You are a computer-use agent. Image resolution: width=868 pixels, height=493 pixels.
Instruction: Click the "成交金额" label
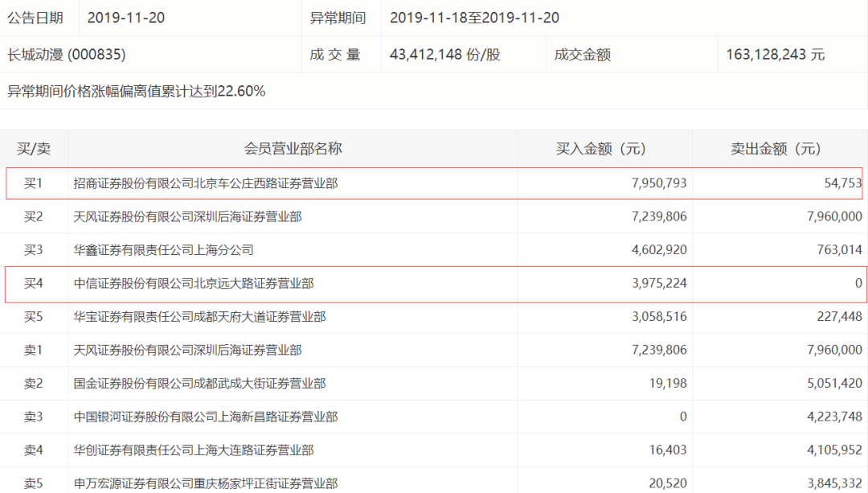(x=583, y=54)
